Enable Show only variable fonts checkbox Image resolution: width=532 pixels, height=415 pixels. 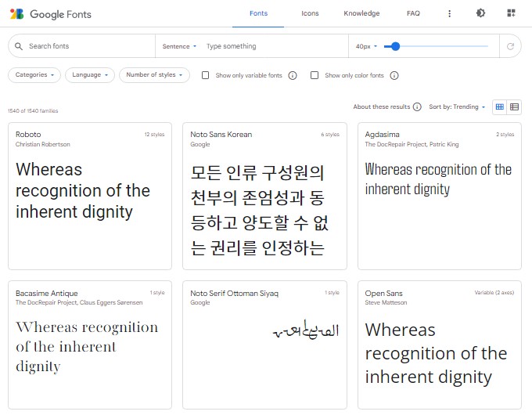(x=205, y=75)
